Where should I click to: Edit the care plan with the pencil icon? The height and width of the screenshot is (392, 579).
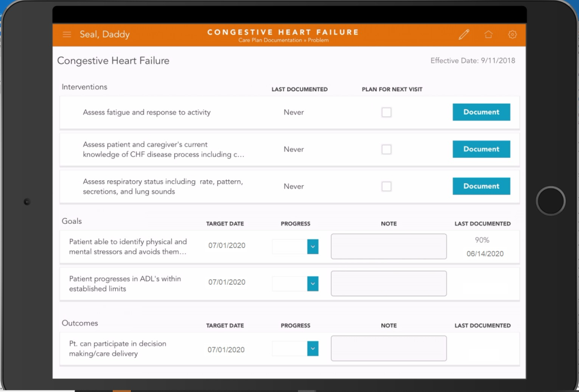(464, 34)
